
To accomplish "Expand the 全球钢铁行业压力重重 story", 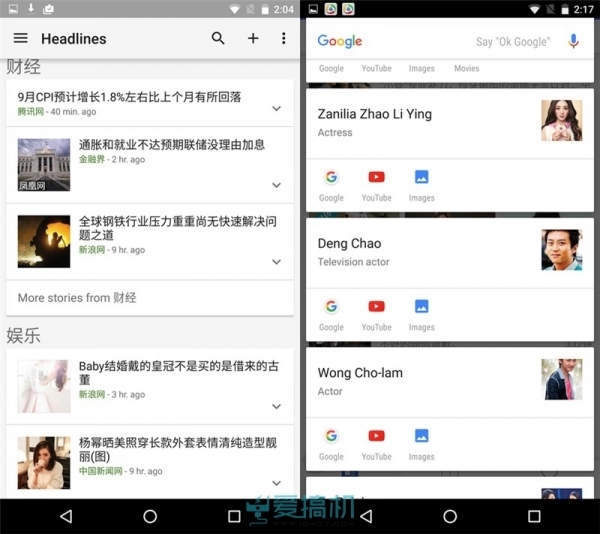I will tap(276, 262).
